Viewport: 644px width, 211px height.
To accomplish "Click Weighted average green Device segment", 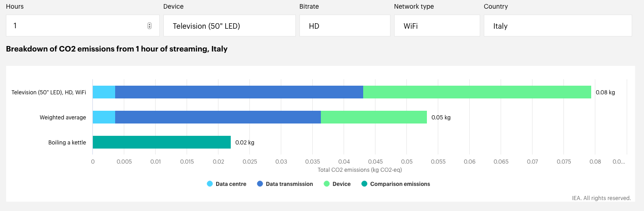I will tap(374, 117).
